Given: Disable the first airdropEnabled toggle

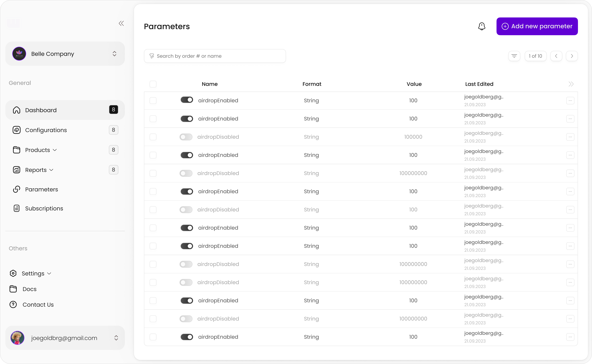Looking at the screenshot, I should 187,100.
